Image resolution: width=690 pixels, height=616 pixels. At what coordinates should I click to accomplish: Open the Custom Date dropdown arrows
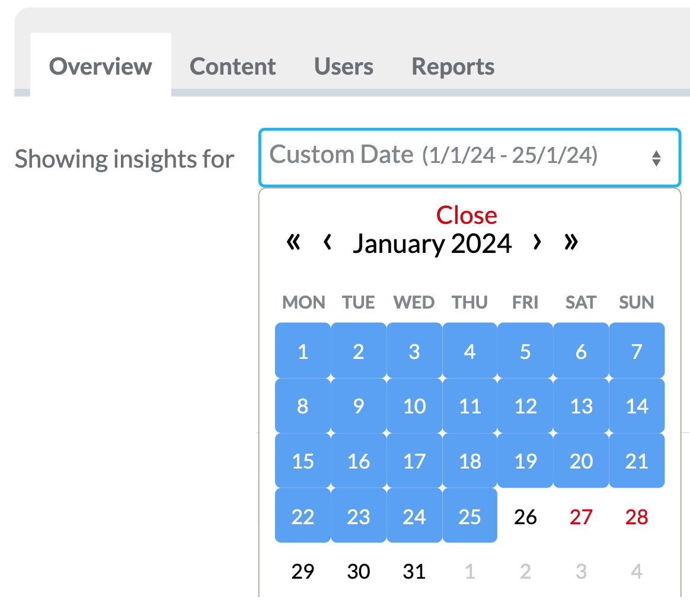[x=656, y=158]
